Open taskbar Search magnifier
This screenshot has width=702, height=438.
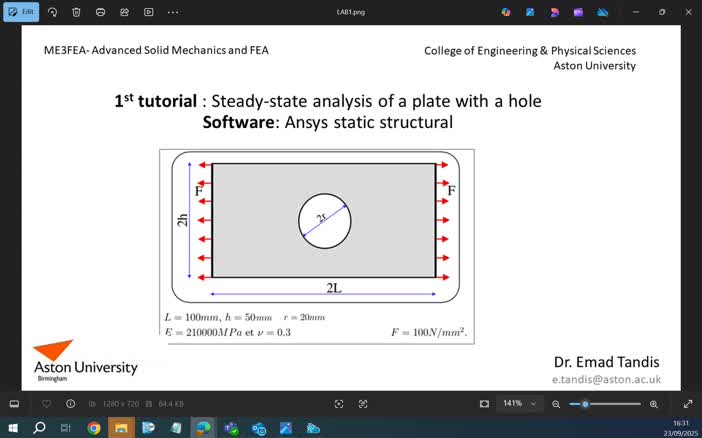point(39,428)
